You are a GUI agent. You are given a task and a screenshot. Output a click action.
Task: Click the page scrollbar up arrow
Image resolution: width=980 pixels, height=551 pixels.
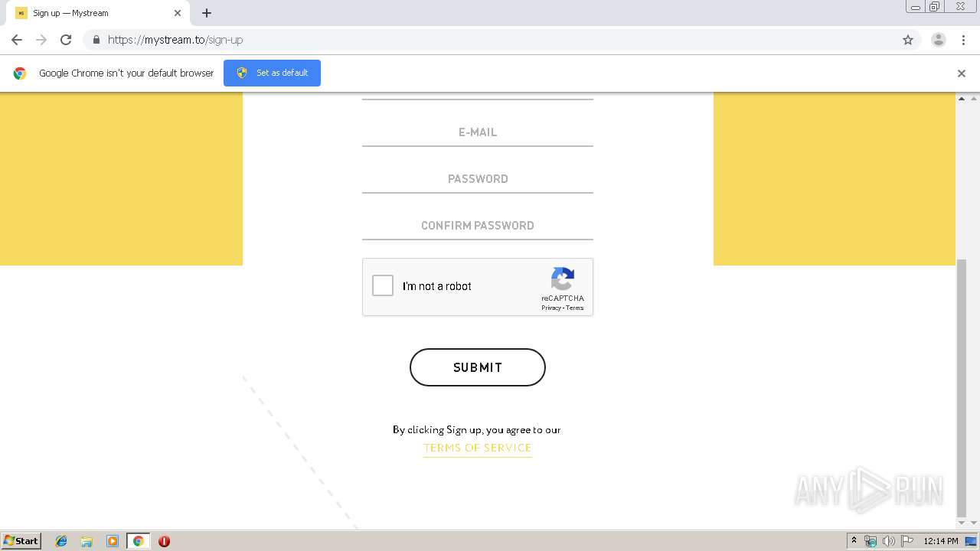tap(962, 99)
